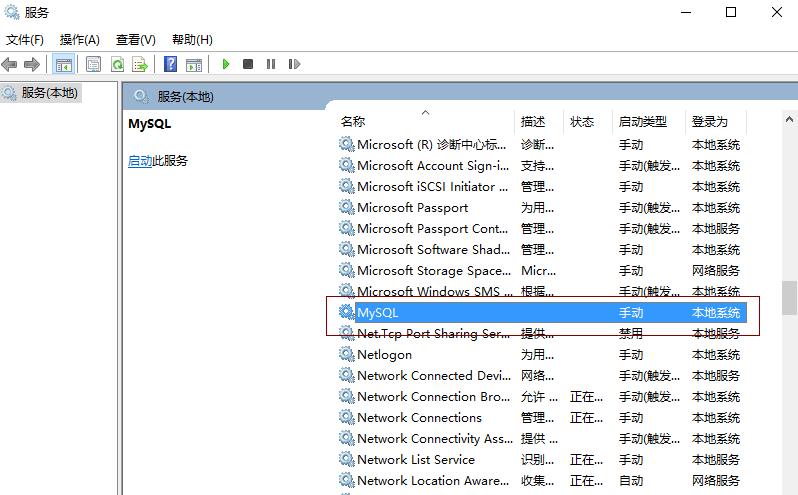798x495 pixels.
Task: Select Network List Service row
Action: (543, 459)
